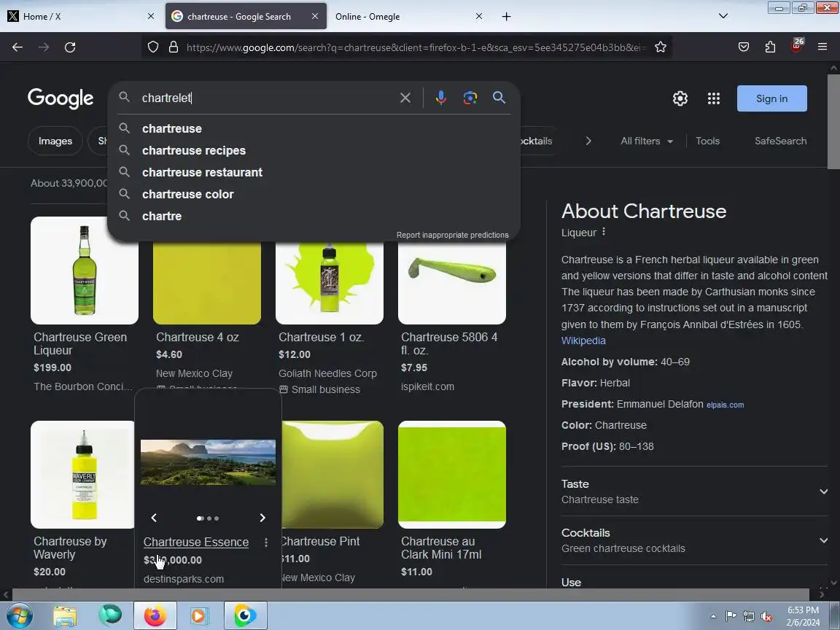Open the media player taskbar icon
Viewport: 840px width, 630px height.
click(199, 616)
